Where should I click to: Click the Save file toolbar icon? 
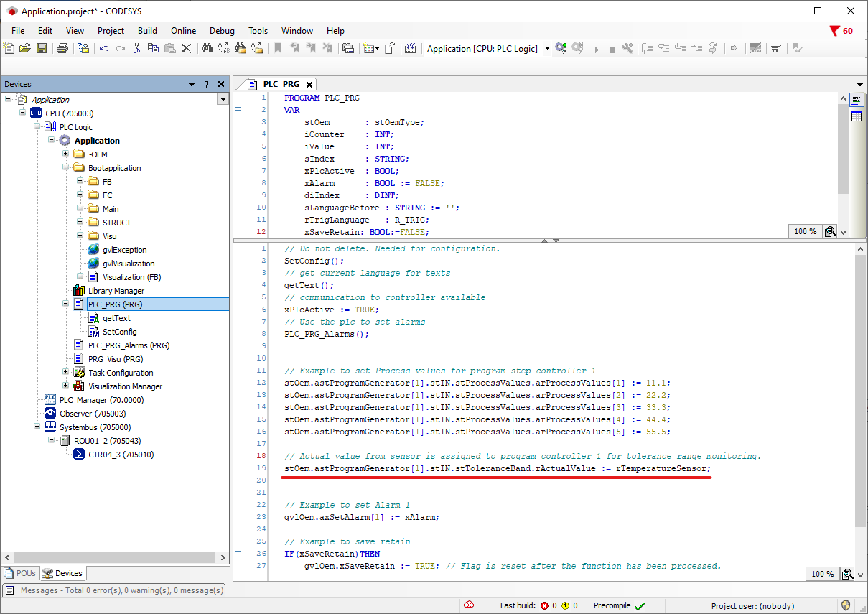click(x=41, y=48)
